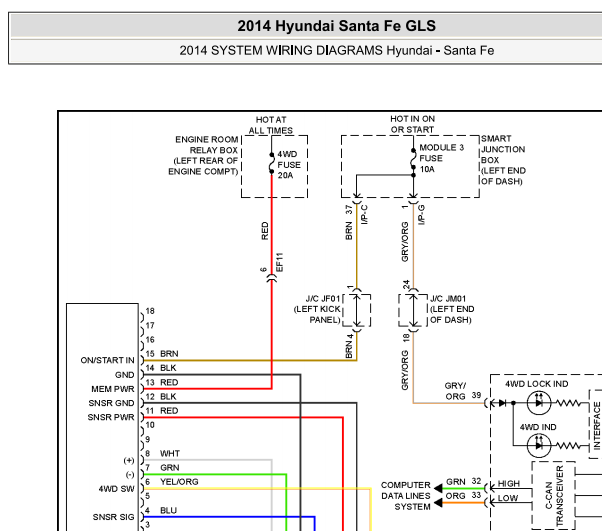Select the '2014 Hyundai Santa Fe GLS' heading
602x531 pixels.
336,26
